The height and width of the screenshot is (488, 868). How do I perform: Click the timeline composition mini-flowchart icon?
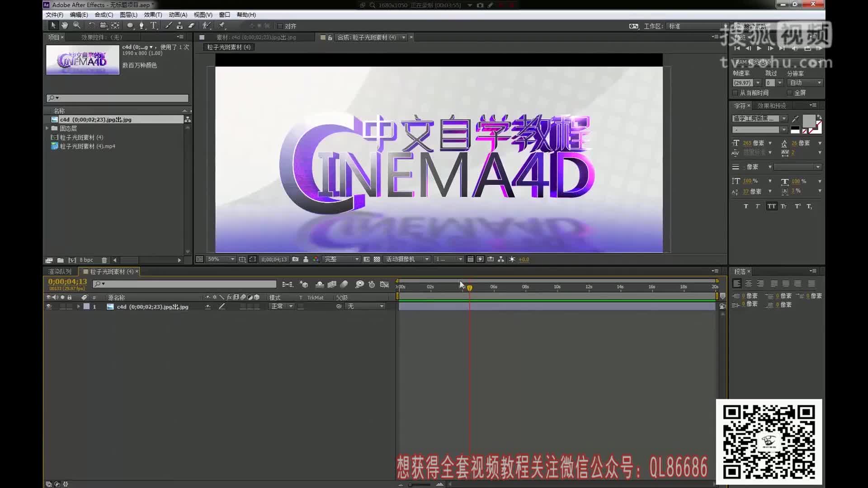pos(288,284)
